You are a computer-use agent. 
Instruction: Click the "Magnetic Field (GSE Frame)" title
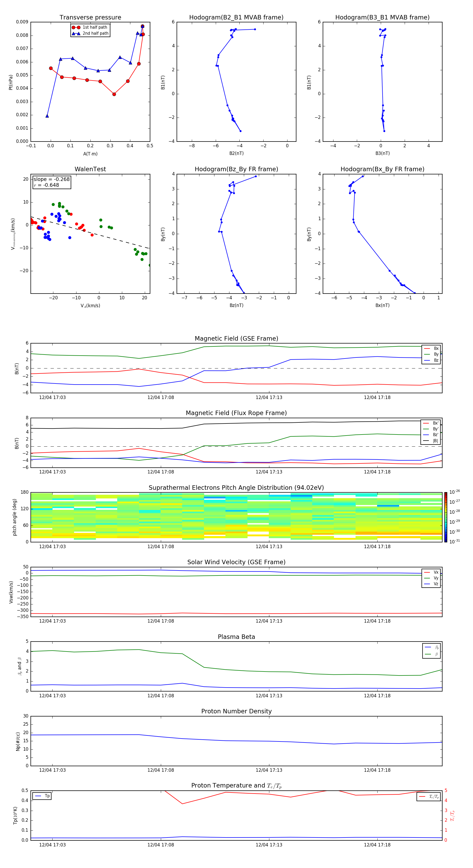coord(236,339)
